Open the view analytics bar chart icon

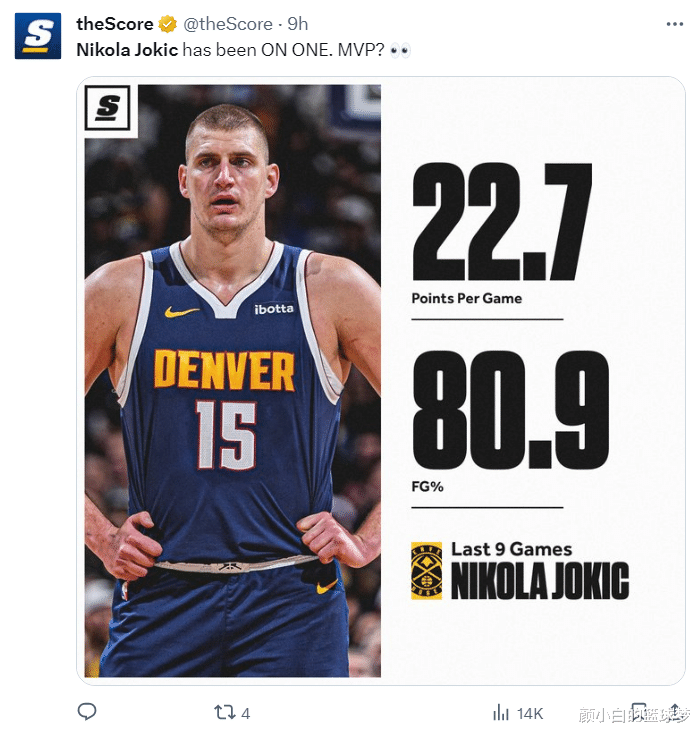coord(500,713)
